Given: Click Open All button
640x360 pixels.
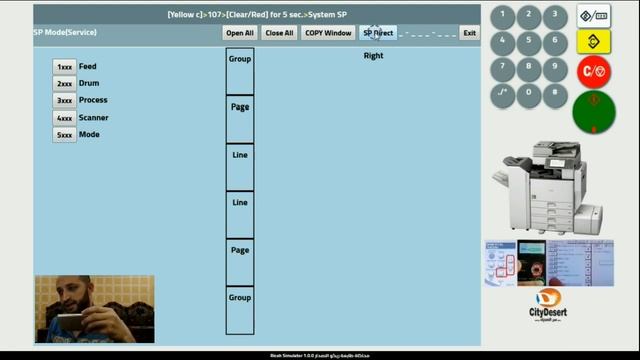Looking at the screenshot, I should (x=240, y=33).
